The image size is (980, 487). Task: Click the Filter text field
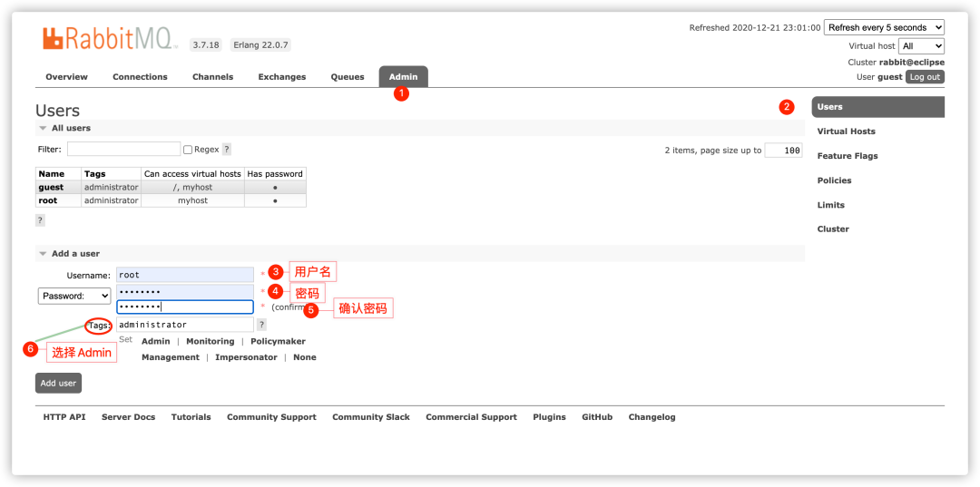[x=123, y=150]
